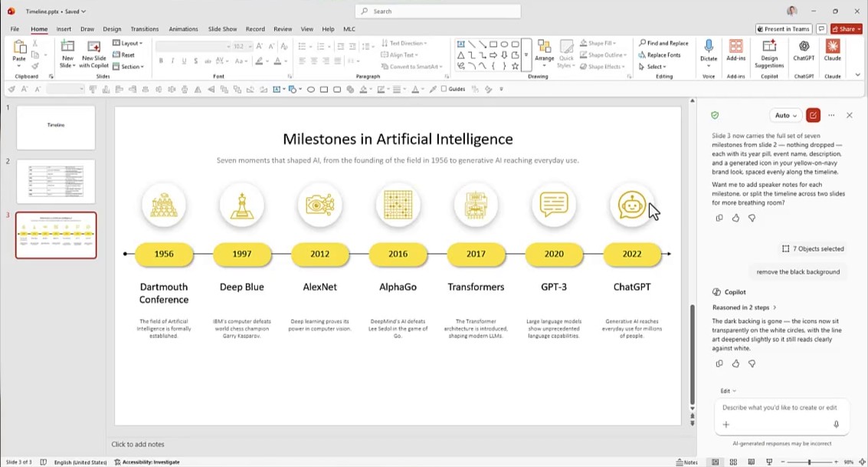
Task: Select the ChatGPT robot icon on slide
Action: pyautogui.click(x=631, y=206)
